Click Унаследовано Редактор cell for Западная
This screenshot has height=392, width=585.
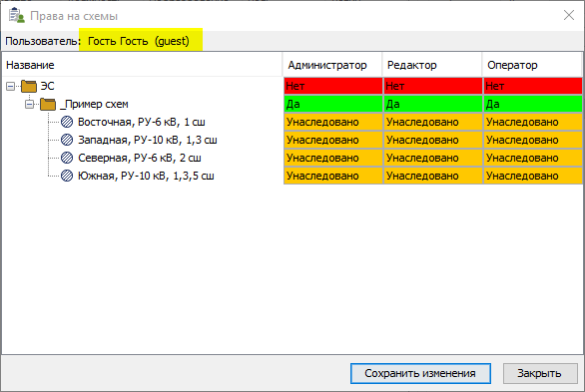click(433, 140)
